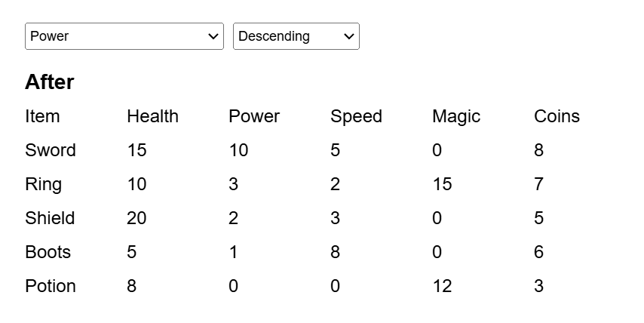Select the Ring row name
Screen dimensions: 644x323
pyautogui.click(x=44, y=184)
